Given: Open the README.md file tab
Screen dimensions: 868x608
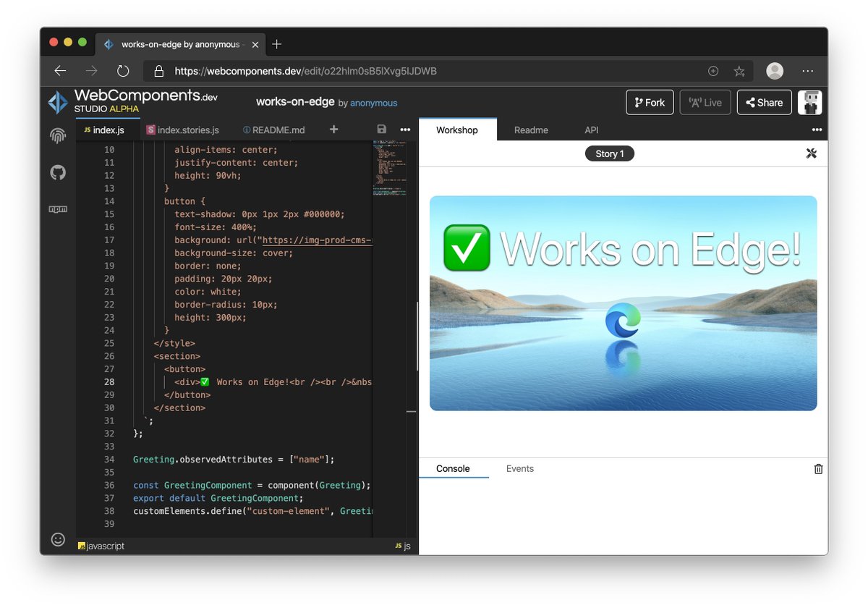Looking at the screenshot, I should point(274,130).
